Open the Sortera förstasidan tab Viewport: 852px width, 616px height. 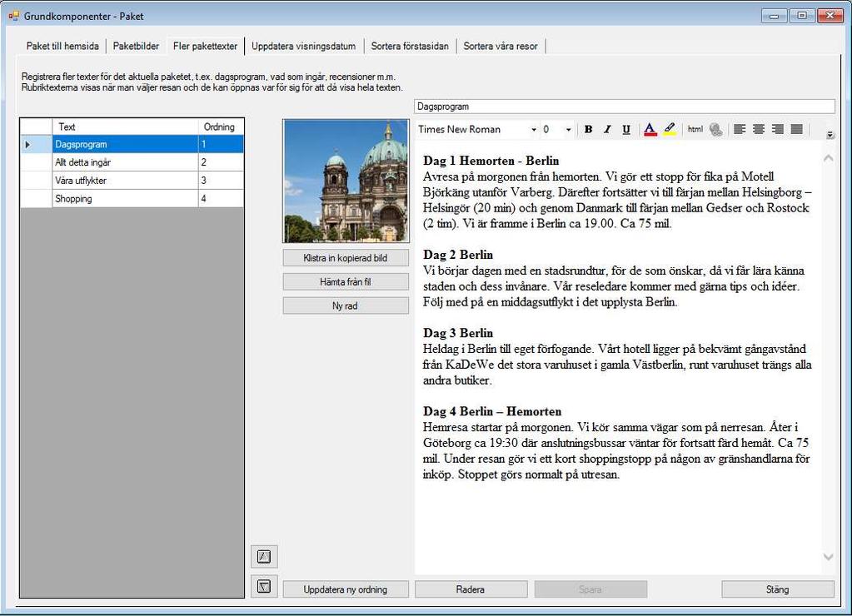click(x=410, y=46)
